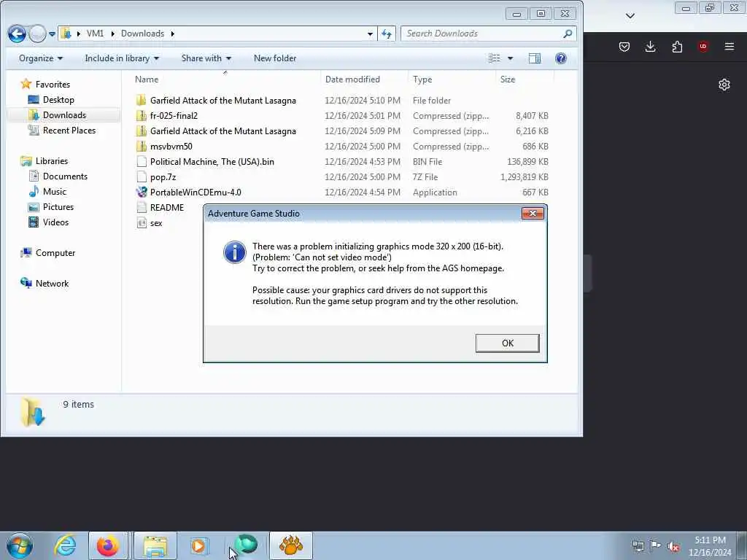The image size is (747, 560).
Task: Open Windows Media Player from taskbar
Action: click(x=198, y=545)
